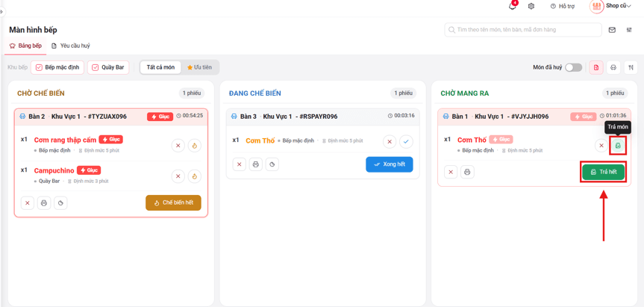Print the Bàn 3 ticket

click(256, 164)
